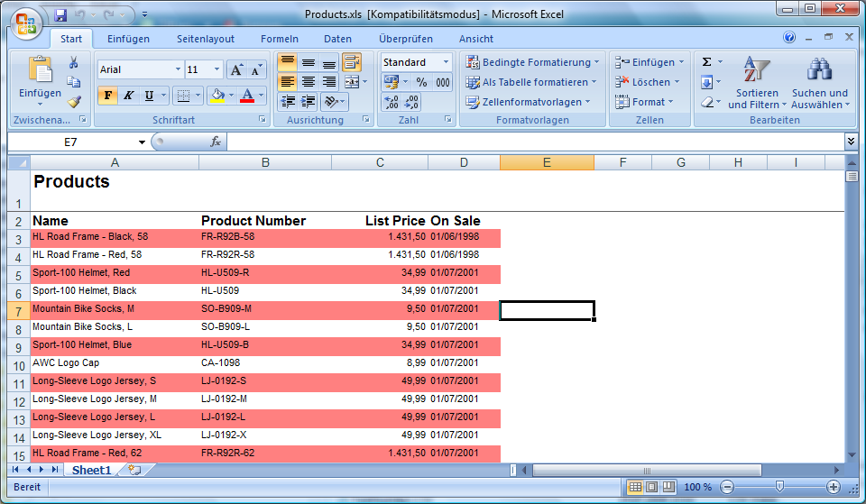
Task: Open the font size 11 dropdown
Action: click(x=216, y=69)
